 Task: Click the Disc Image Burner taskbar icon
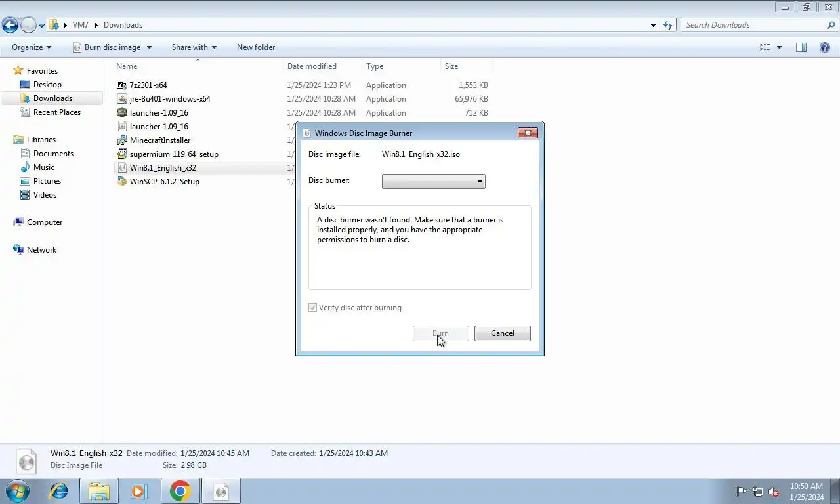[x=221, y=491]
